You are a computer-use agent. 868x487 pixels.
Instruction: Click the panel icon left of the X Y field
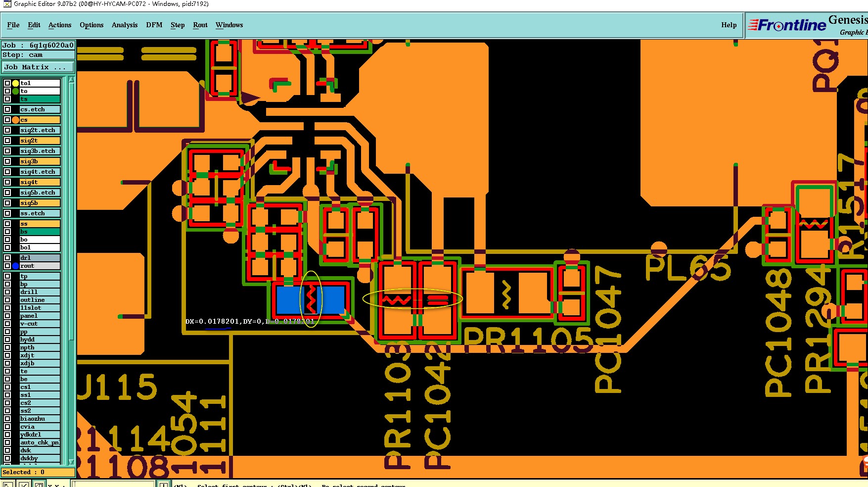39,484
